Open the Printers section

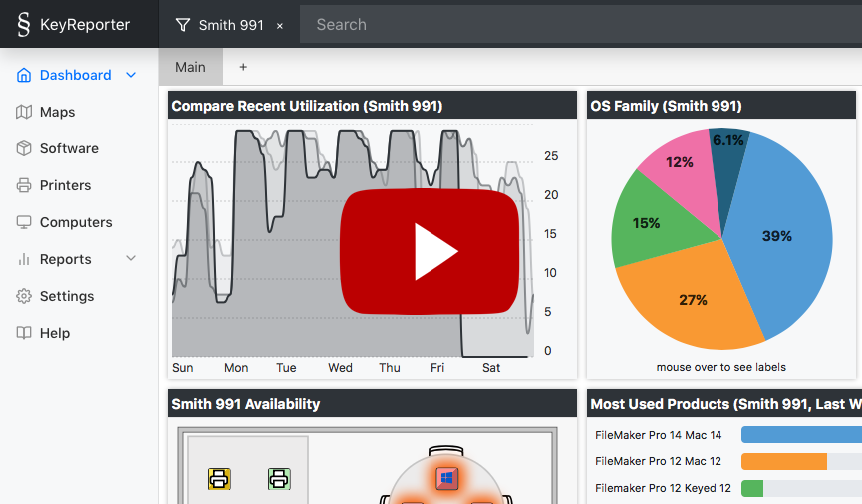pyautogui.click(x=65, y=185)
